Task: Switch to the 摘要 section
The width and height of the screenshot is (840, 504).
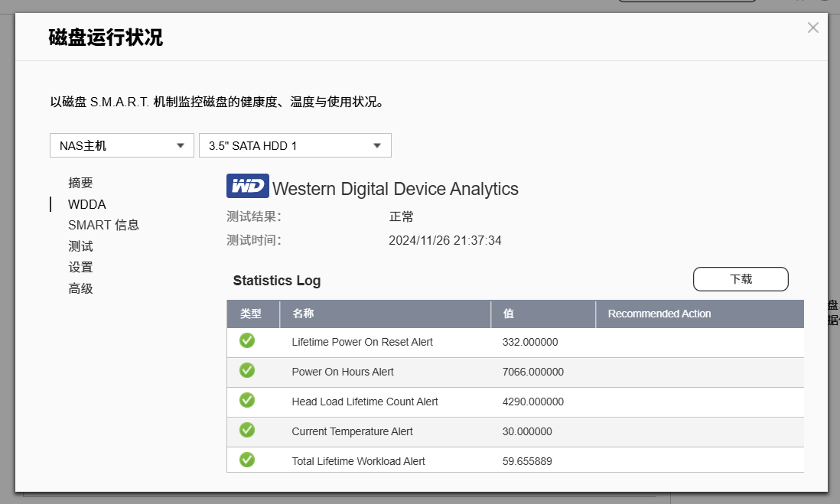Action: click(80, 183)
